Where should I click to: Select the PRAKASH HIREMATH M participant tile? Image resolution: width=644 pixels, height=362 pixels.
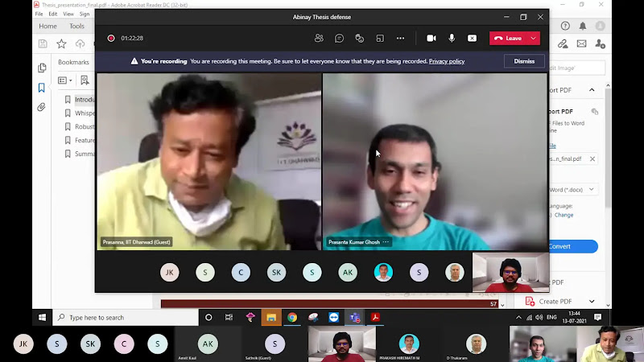coord(409,344)
